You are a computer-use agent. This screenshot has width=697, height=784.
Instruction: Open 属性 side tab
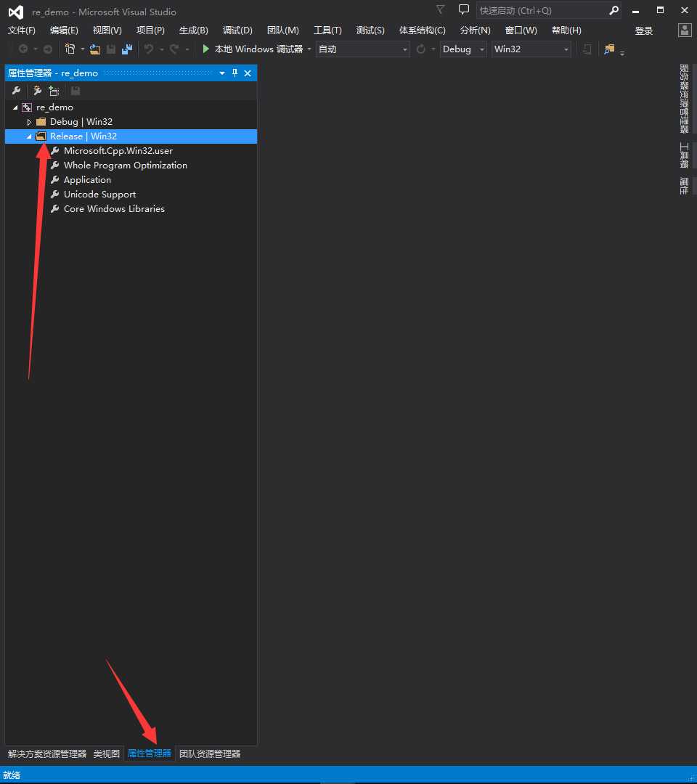pos(684,186)
